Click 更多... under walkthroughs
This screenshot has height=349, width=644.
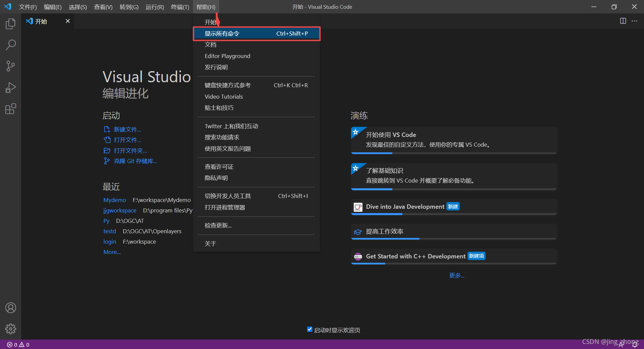click(457, 276)
